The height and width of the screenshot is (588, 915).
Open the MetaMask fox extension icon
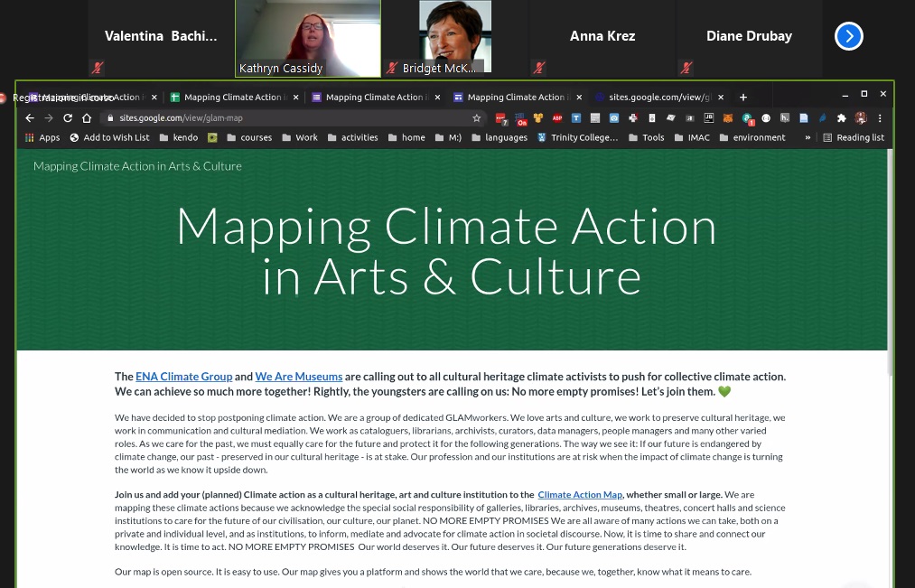pos(728,117)
